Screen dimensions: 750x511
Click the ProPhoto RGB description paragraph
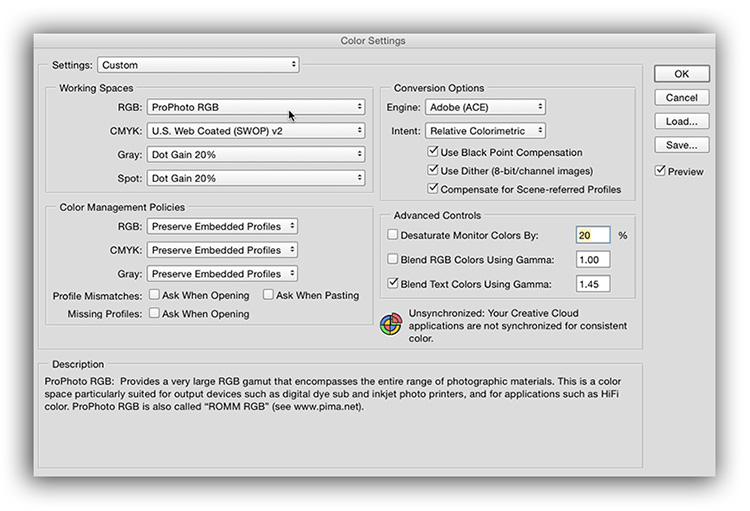333,394
